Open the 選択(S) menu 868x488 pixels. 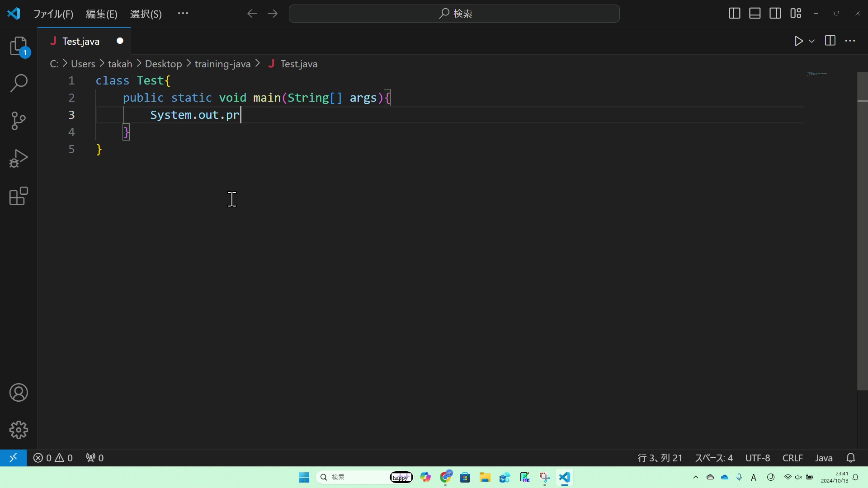pyautogui.click(x=146, y=14)
